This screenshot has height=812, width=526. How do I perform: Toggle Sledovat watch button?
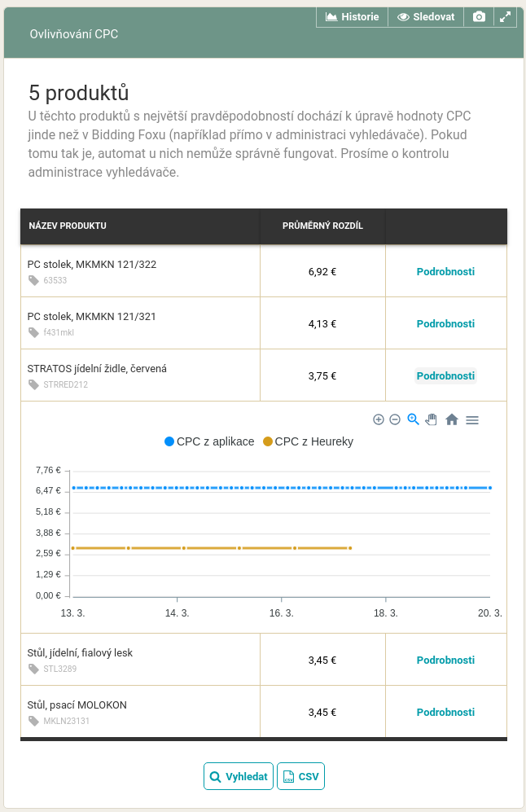(426, 17)
